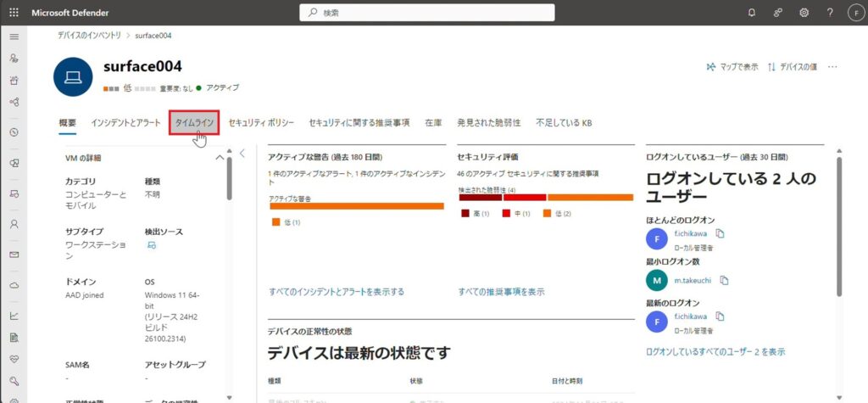
Task: Click the デバイスは最新の状態です heading
Action: tap(359, 353)
